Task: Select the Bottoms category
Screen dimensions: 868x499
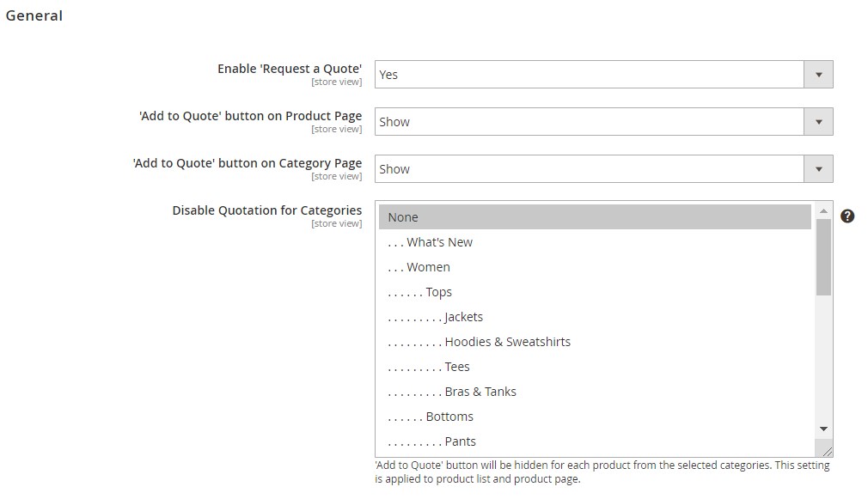Action: [595, 417]
